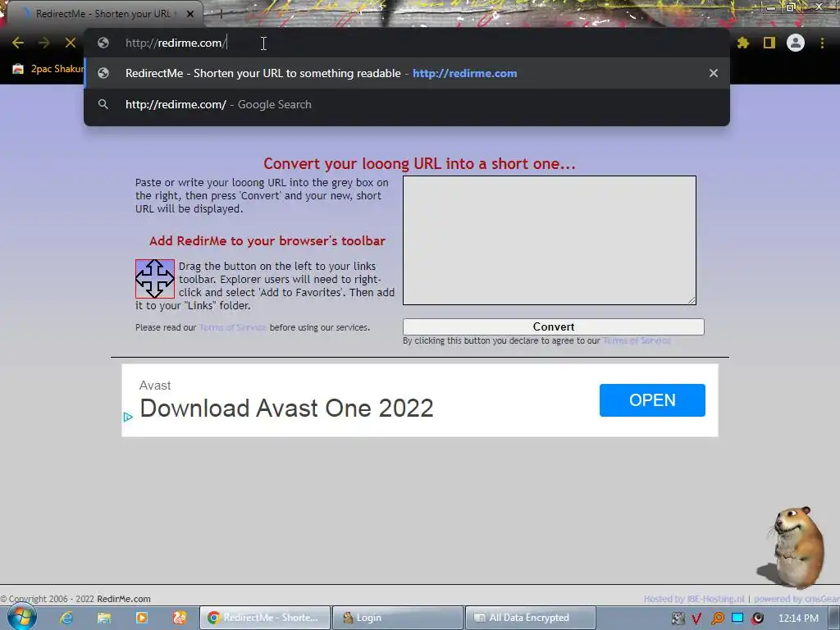
Task: Open Windows Explorer folder icon in taskbar
Action: pos(104,618)
